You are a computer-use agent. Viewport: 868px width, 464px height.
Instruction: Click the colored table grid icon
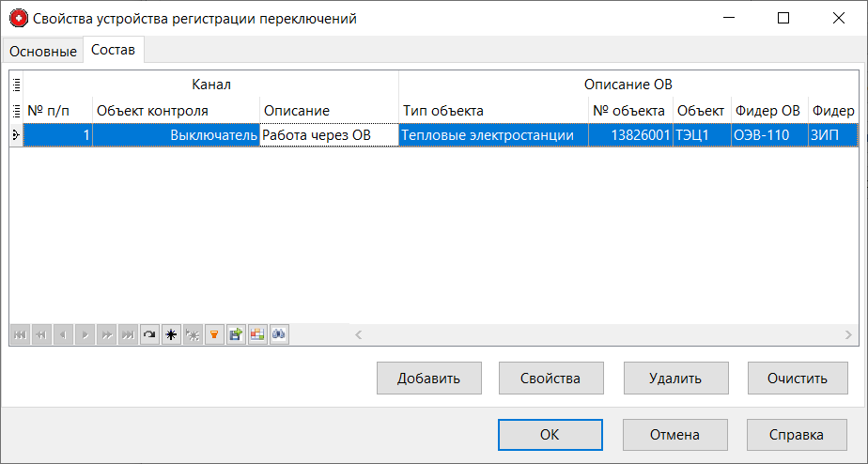tap(256, 334)
